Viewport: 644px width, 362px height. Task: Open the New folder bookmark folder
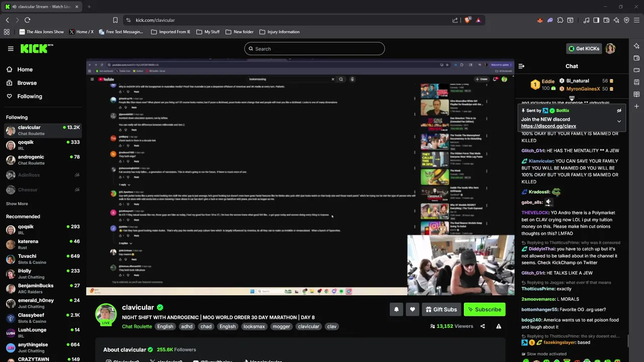coord(239,32)
